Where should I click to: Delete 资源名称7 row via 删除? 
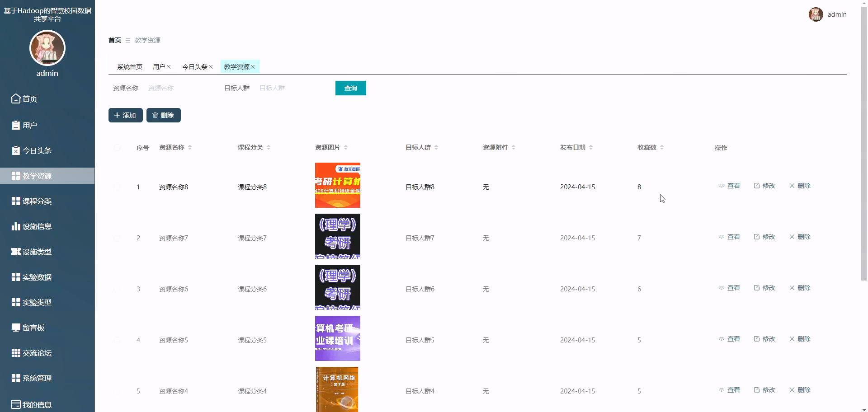click(x=800, y=237)
